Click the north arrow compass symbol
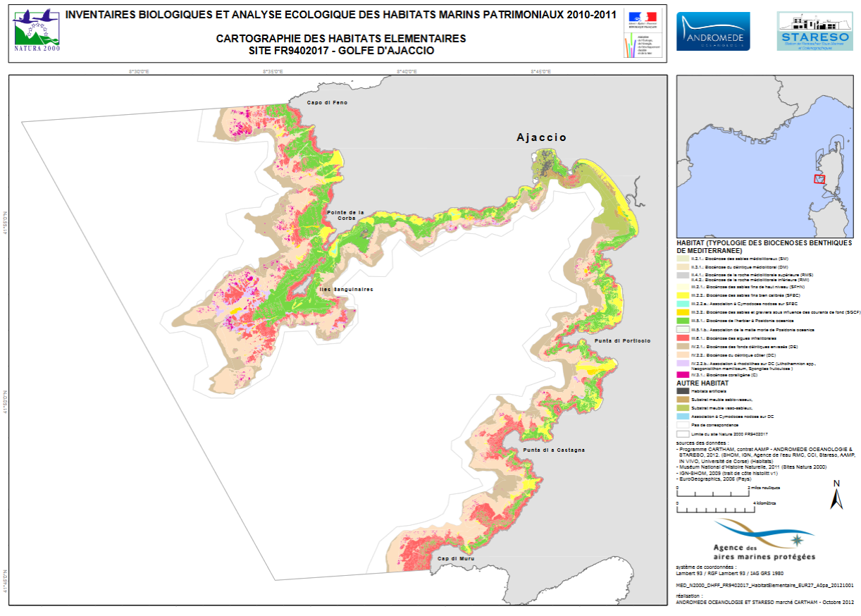The height and width of the screenshot is (616, 861). pos(837,494)
